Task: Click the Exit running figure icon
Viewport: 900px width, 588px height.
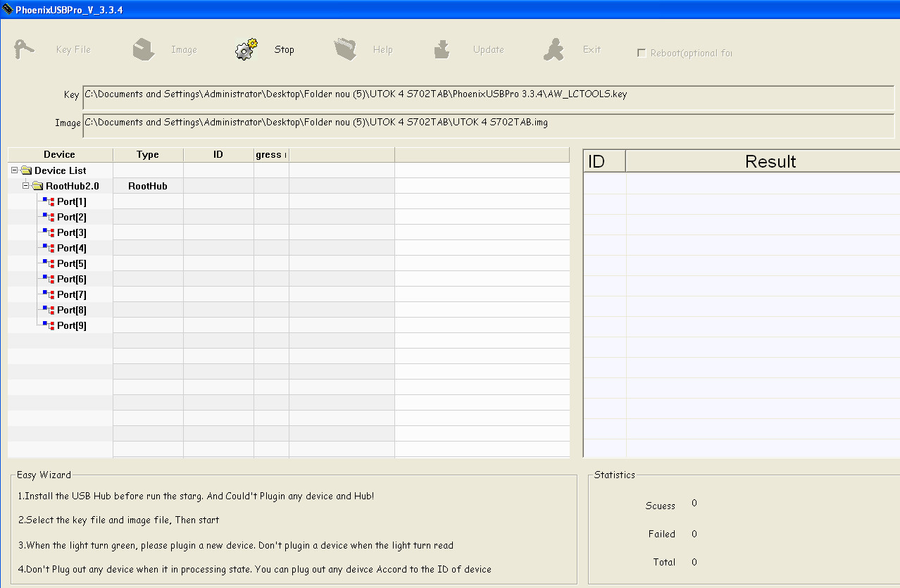Action: pos(555,49)
